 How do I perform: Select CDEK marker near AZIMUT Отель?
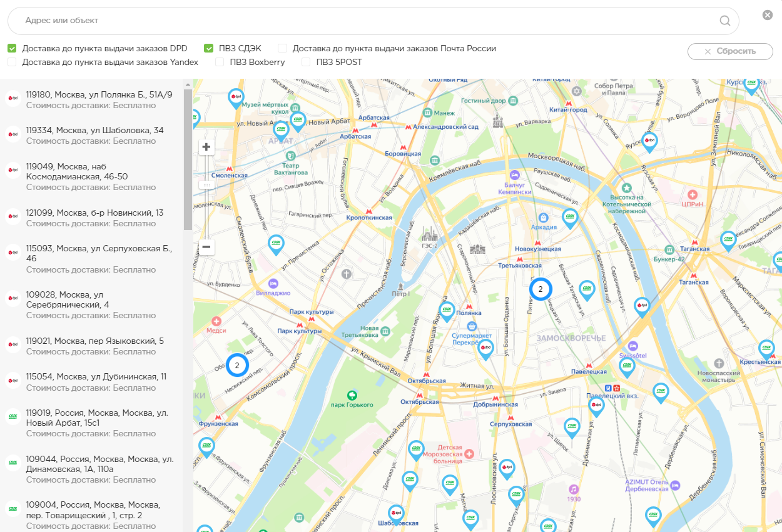pos(654,517)
